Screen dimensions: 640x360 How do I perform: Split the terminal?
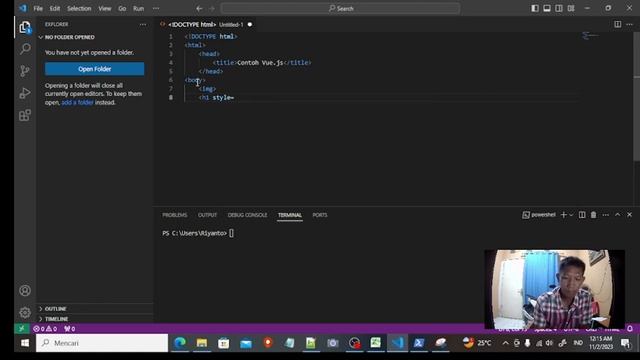coord(582,215)
